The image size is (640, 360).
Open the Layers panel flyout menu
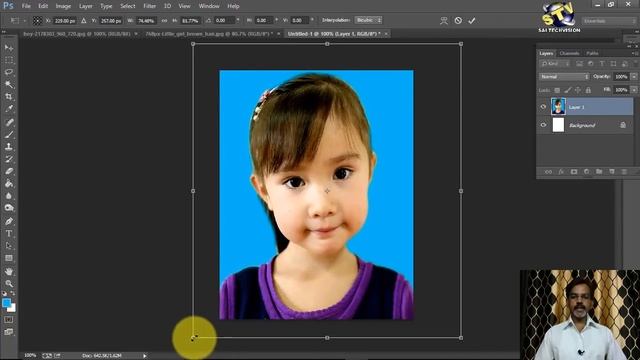[x=634, y=53]
